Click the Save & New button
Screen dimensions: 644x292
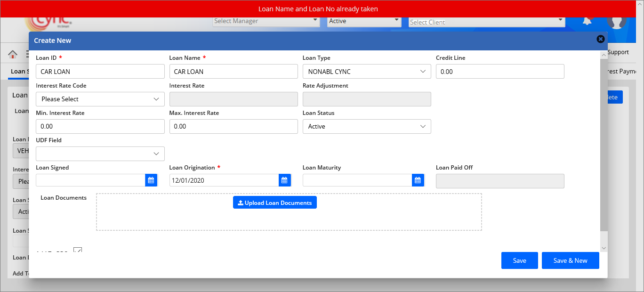(x=570, y=260)
